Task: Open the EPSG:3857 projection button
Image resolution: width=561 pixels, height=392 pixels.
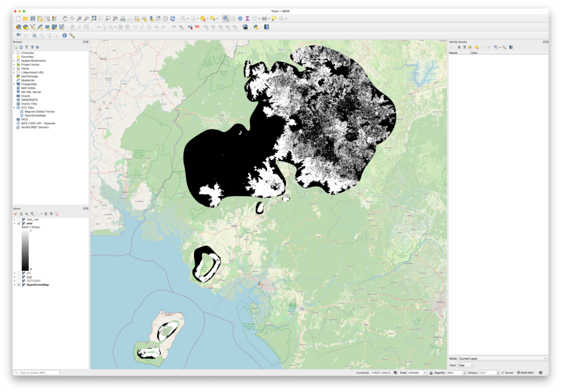Action: (x=525, y=373)
